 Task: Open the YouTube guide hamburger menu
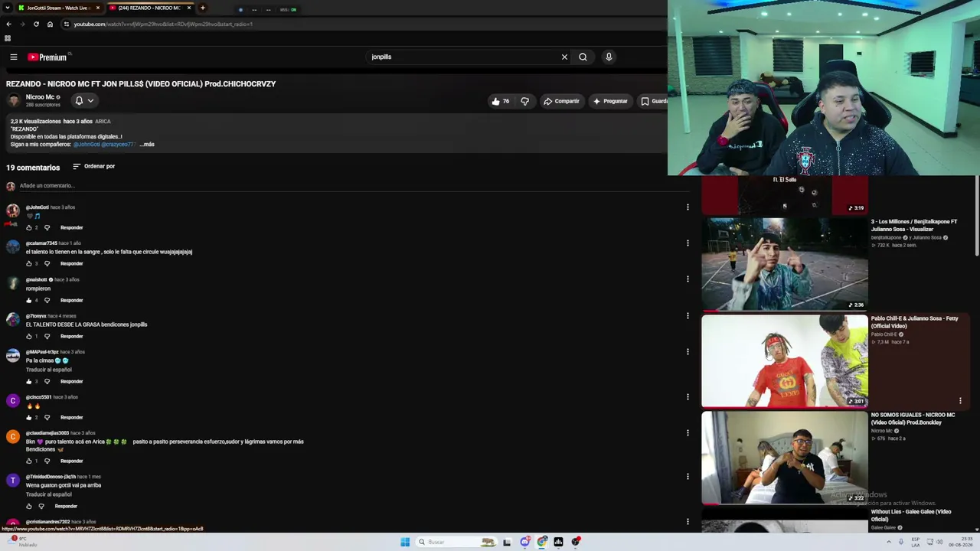14,57
